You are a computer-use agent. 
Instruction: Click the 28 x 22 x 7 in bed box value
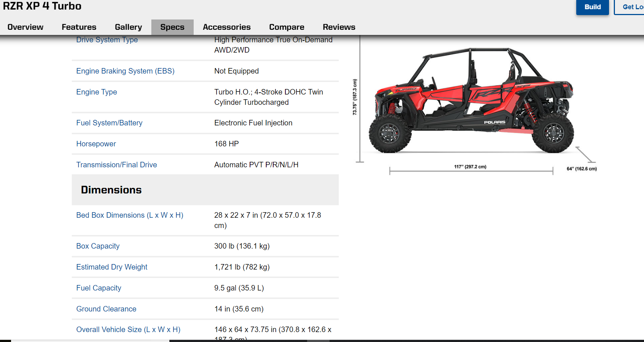coord(268,220)
